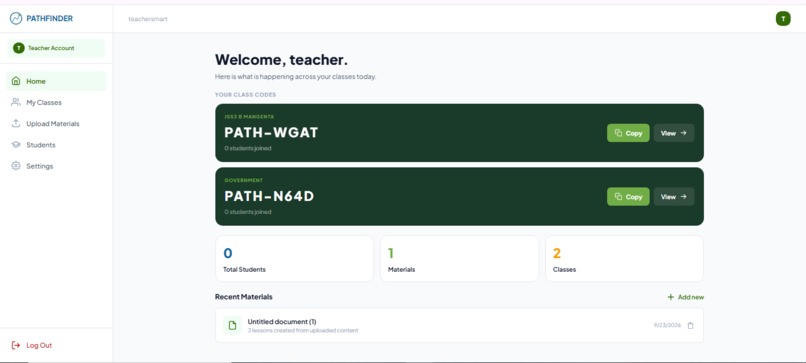Open the Students page from the sidebar

[x=56, y=145]
